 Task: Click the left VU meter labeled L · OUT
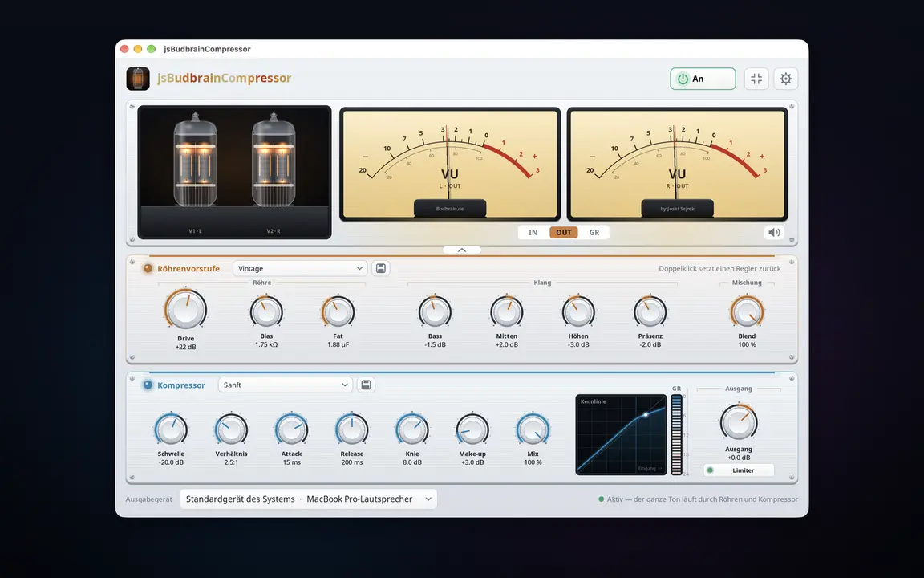click(450, 164)
